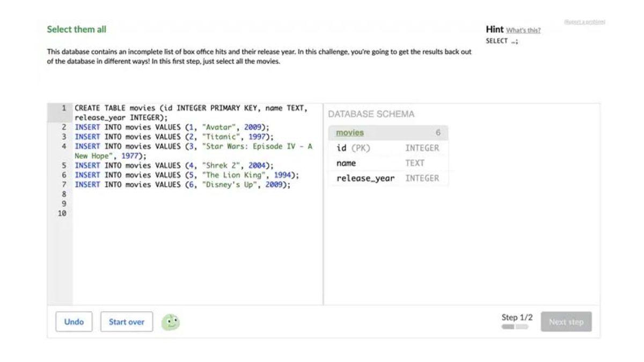Click line number 1 in editor gutter

coord(63,108)
